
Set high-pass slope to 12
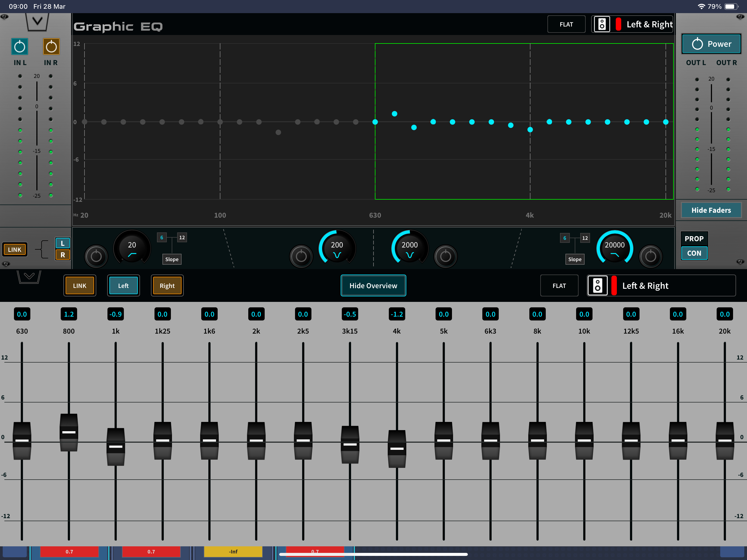[182, 237]
